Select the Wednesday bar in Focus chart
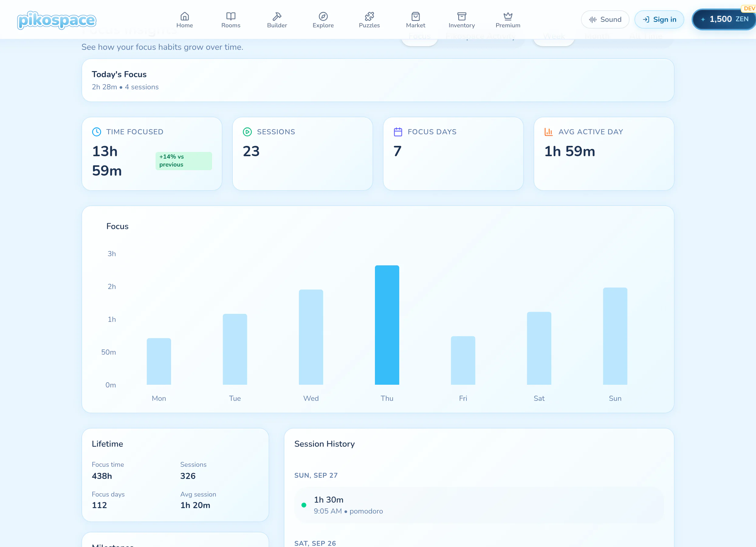Screen dimensions: 756x547 click(x=311, y=337)
